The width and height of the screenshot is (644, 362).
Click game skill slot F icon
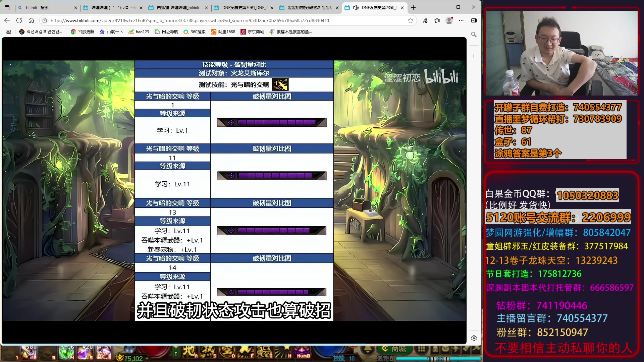[x=246, y=351]
